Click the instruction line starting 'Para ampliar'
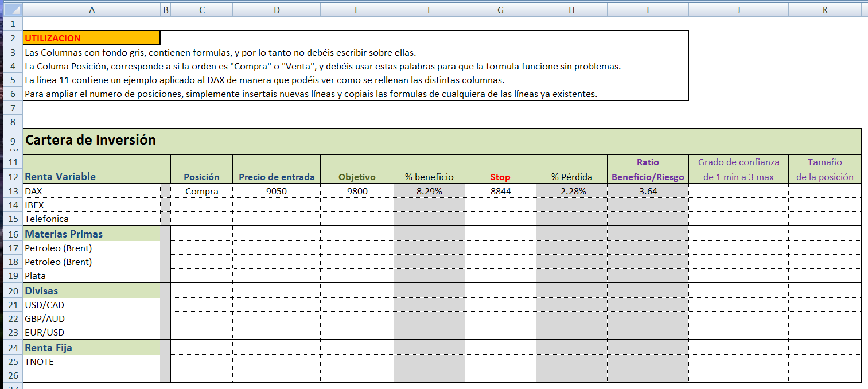The width and height of the screenshot is (868, 389). coord(311,94)
